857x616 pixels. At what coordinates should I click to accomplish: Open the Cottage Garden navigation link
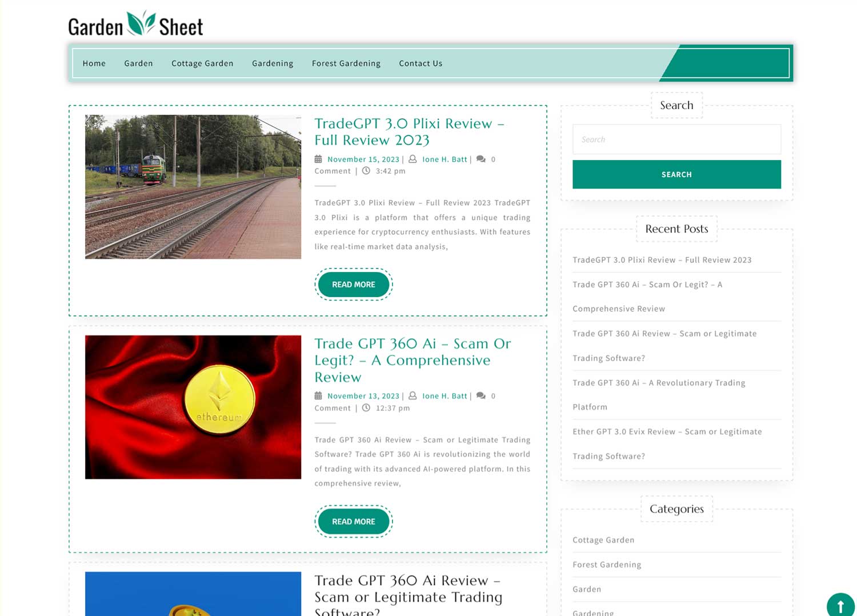202,63
